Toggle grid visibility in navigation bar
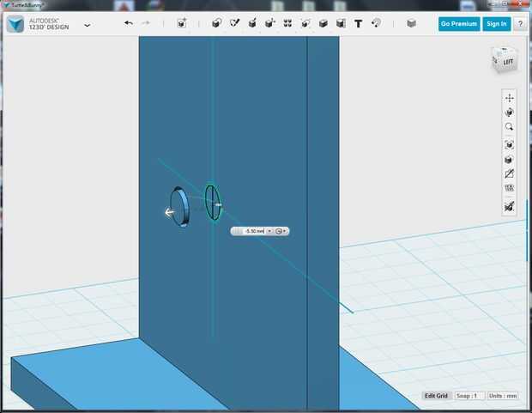 pos(509,188)
